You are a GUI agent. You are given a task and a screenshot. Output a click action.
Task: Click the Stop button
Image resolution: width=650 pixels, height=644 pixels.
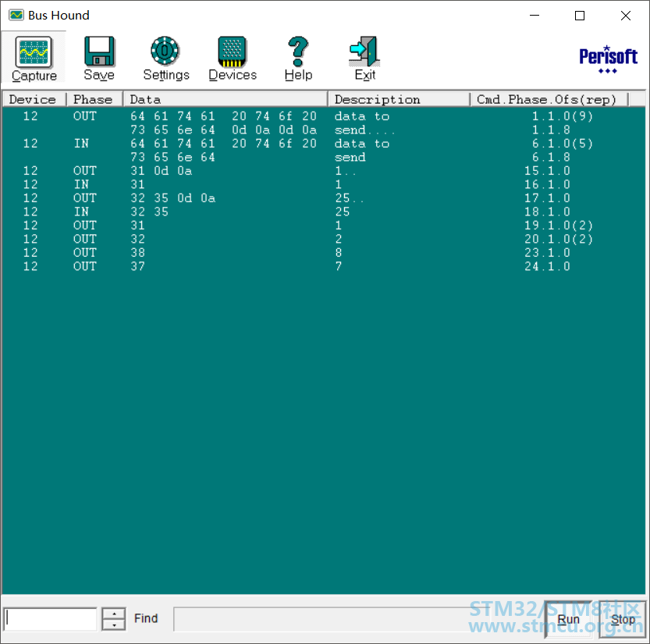(x=622, y=619)
